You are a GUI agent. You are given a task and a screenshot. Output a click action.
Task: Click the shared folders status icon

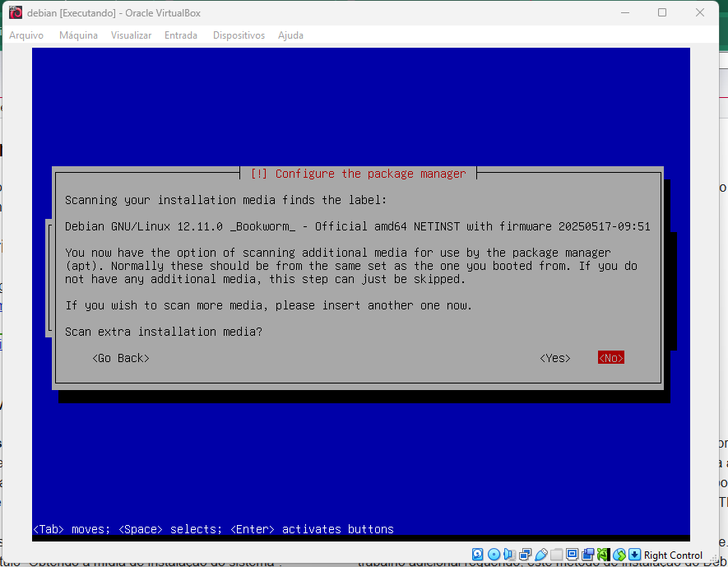pyautogui.click(x=556, y=555)
